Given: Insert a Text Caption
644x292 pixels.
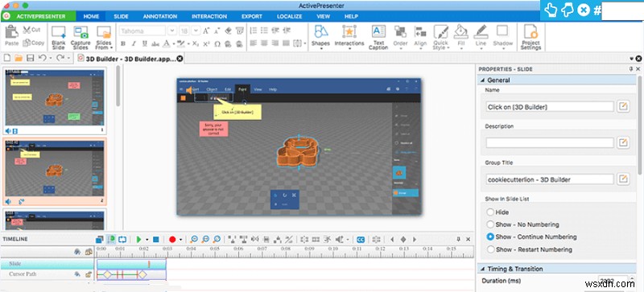Looking at the screenshot, I should 378,37.
